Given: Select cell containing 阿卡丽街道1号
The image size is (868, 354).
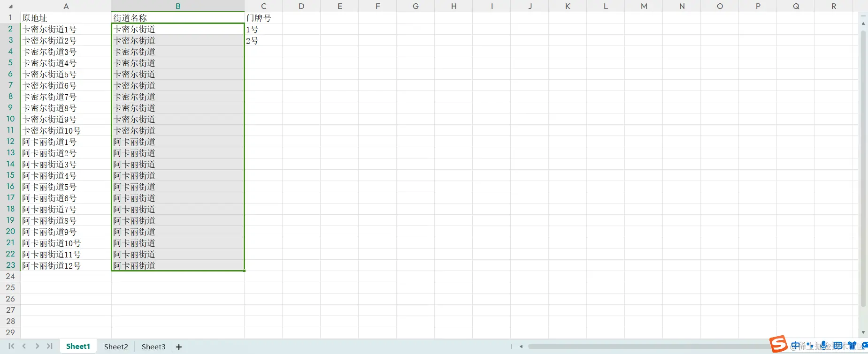Looking at the screenshot, I should point(66,142).
